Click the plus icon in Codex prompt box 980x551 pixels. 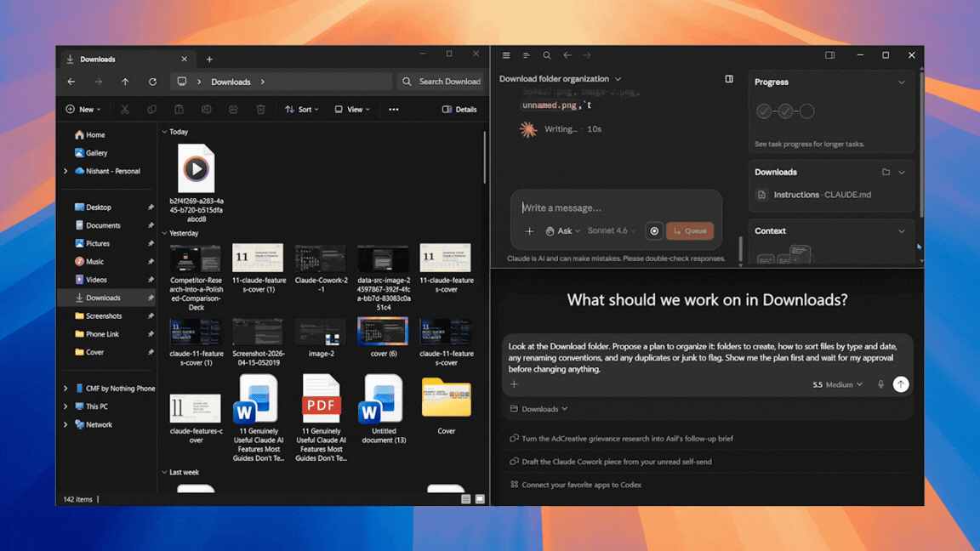point(515,384)
